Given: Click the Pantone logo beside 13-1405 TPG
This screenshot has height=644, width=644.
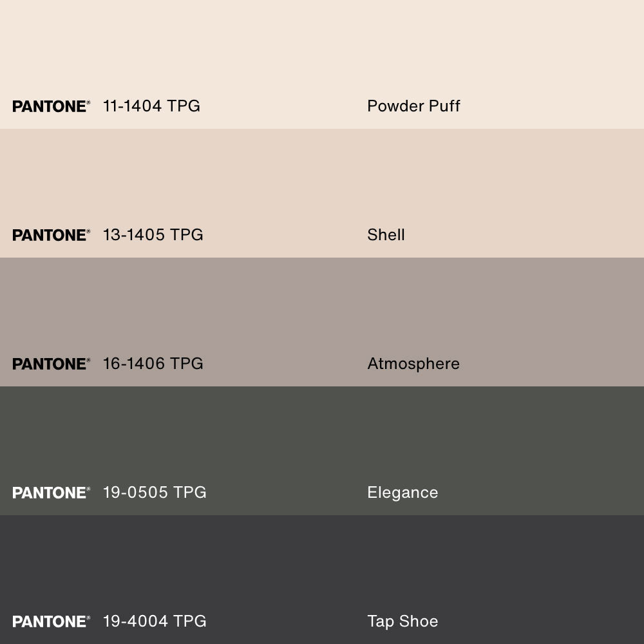Looking at the screenshot, I should (51, 235).
